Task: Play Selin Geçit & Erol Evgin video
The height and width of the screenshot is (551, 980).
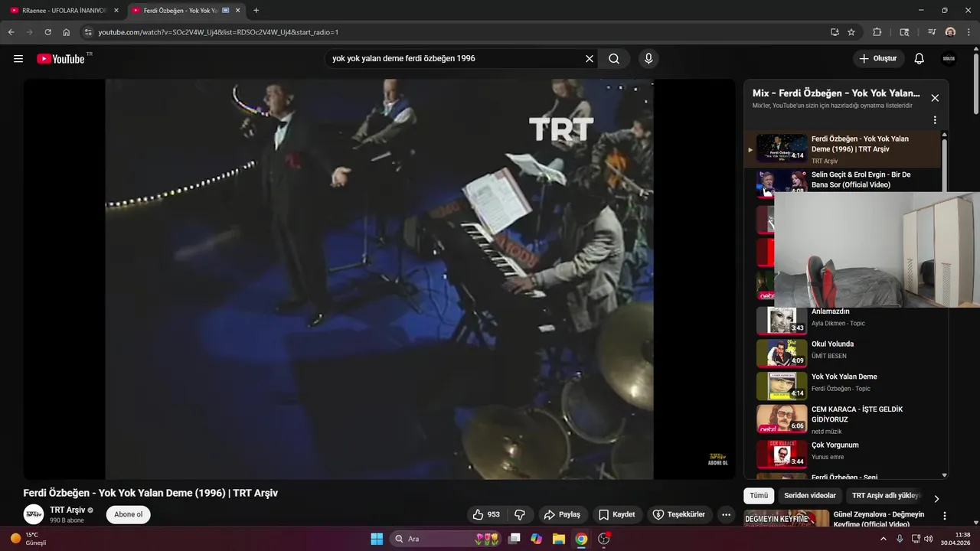Action: coord(861,180)
